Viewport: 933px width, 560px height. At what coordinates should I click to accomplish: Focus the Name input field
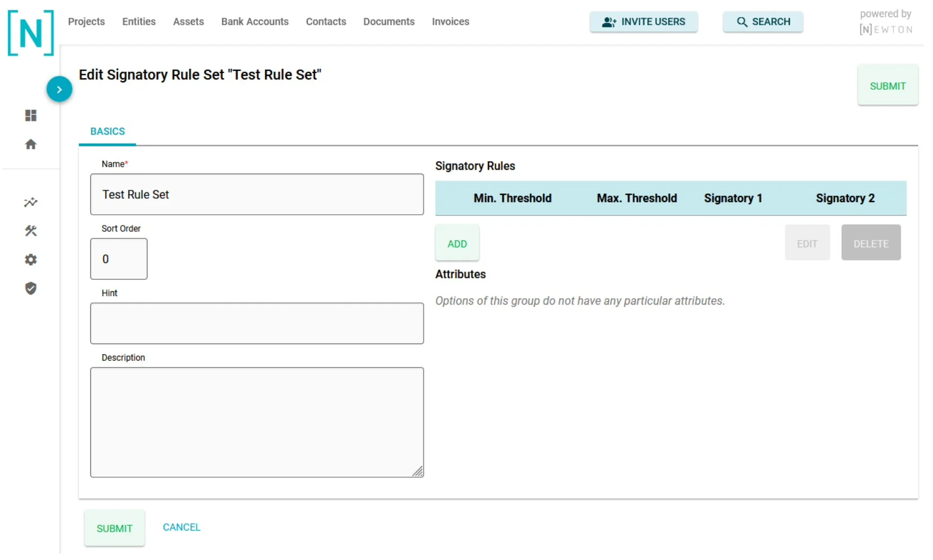coord(257,195)
